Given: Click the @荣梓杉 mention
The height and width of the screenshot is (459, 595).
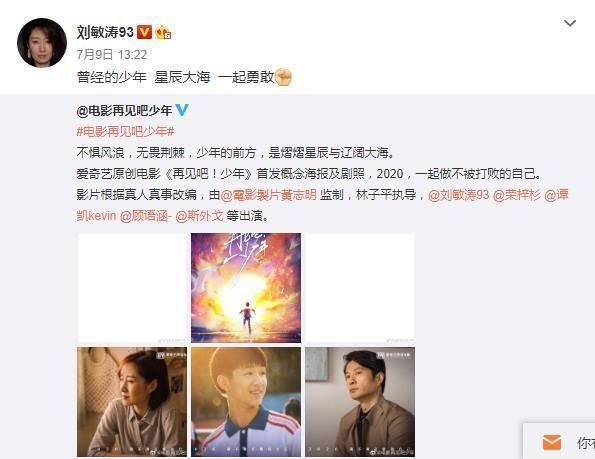Looking at the screenshot, I should [x=516, y=195].
